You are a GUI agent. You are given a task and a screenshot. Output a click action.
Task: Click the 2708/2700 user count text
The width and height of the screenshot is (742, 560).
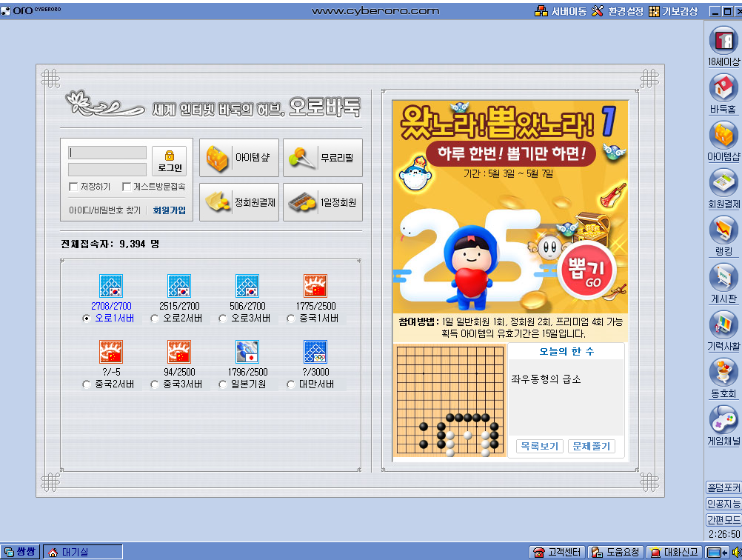click(x=111, y=306)
